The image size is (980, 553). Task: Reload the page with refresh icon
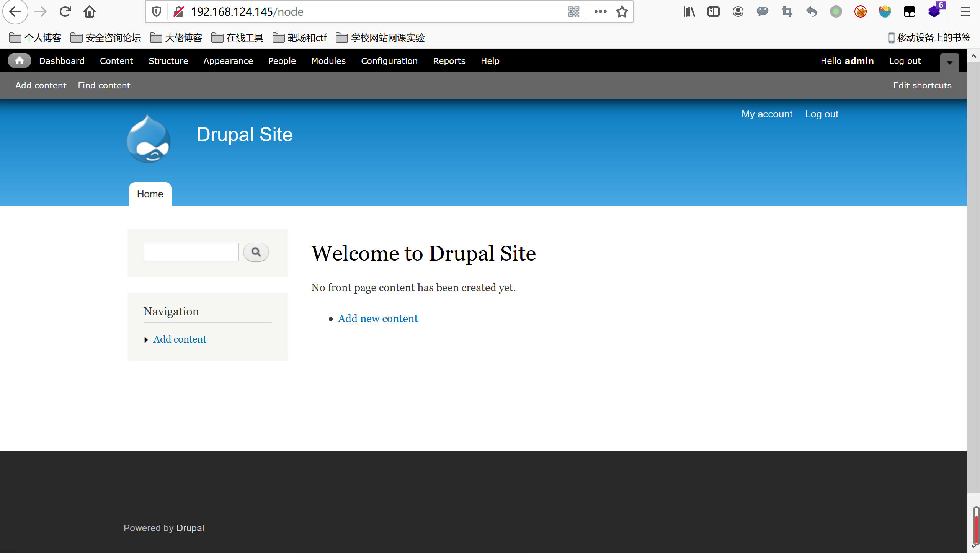click(x=65, y=12)
